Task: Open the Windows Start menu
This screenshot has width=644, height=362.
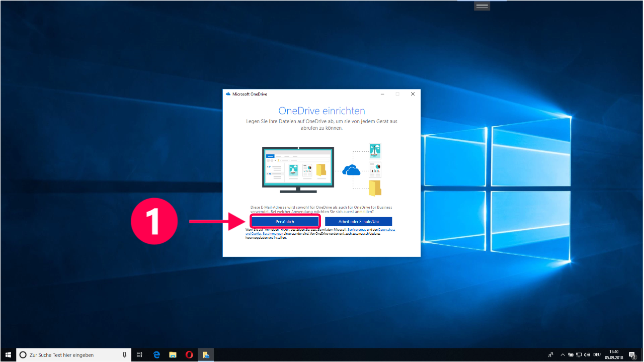Action: (x=8, y=355)
